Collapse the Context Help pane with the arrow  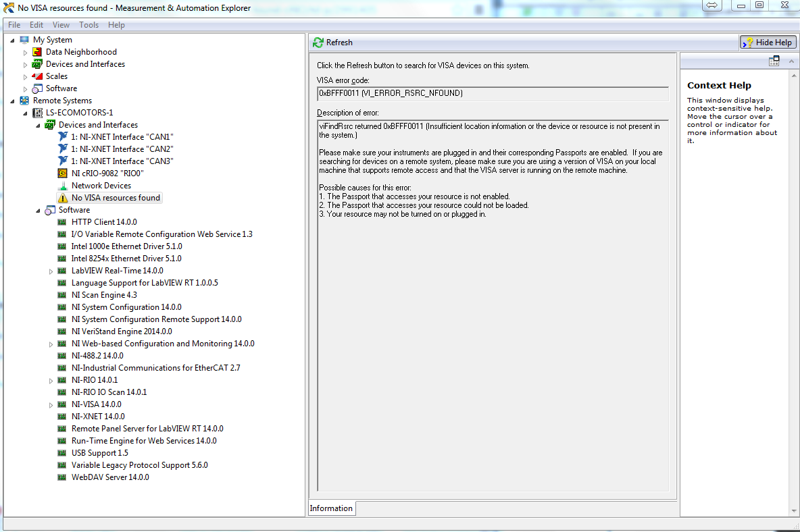click(x=791, y=61)
